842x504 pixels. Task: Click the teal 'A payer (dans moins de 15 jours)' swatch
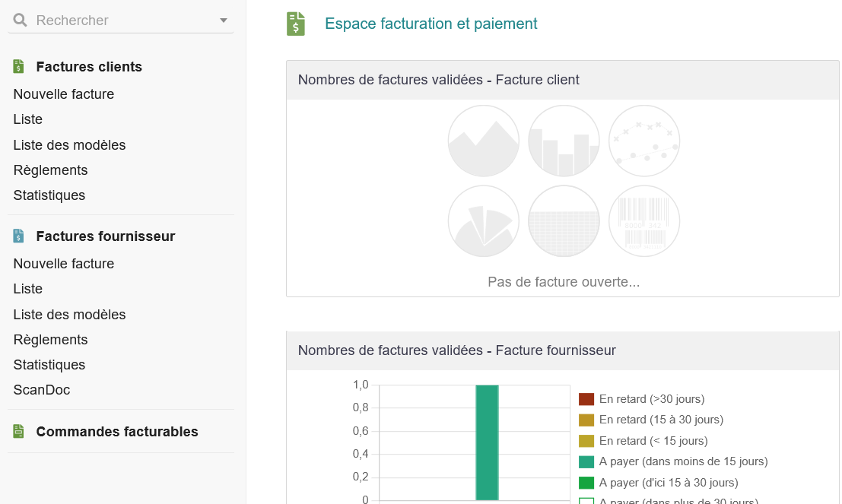click(x=586, y=461)
